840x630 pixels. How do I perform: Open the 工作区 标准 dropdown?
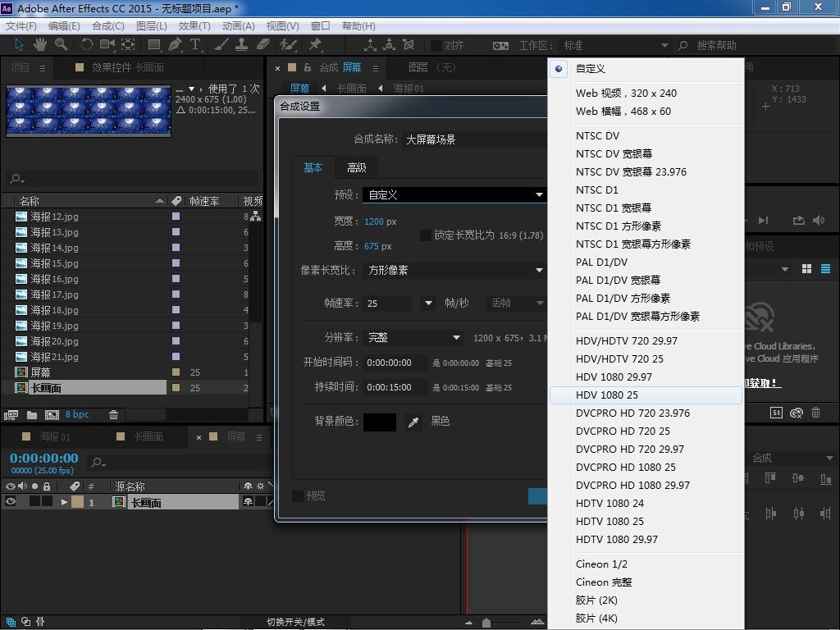(x=615, y=46)
